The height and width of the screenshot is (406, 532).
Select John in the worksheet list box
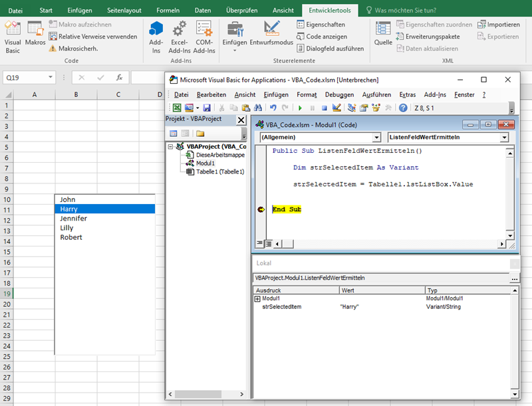(105, 199)
